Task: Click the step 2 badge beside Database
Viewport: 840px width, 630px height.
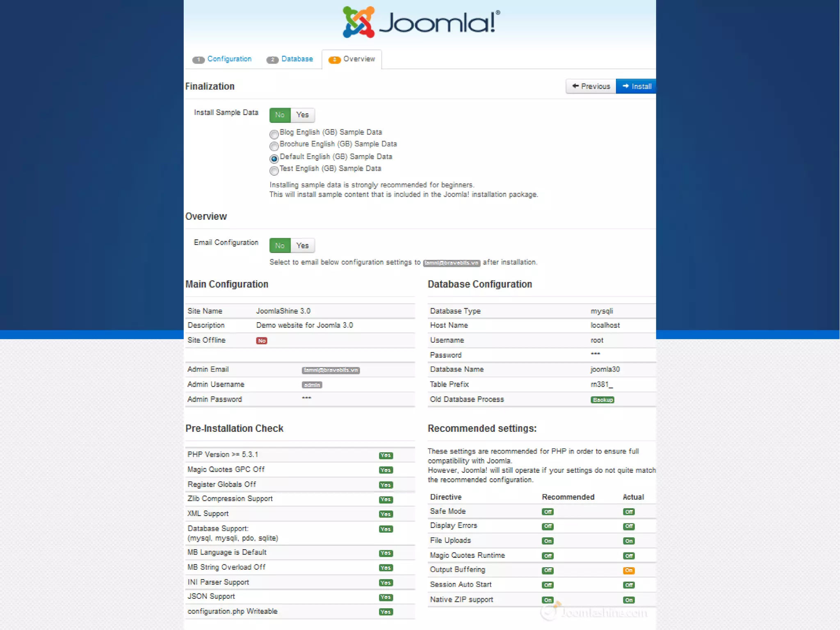Action: tap(272, 60)
